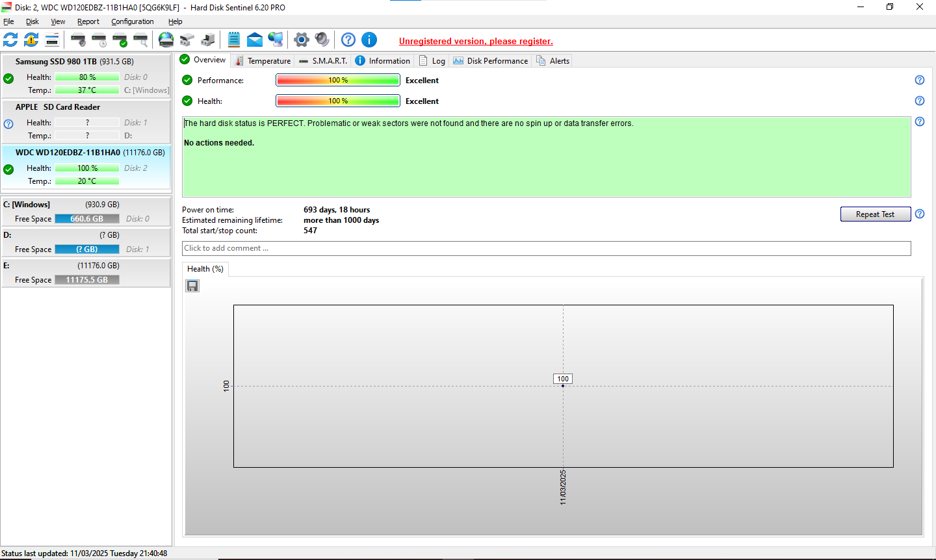Viewport: 936px width, 560px height.
Task: Click the 'Status last updated' status bar text
Action: pyautogui.click(x=84, y=554)
